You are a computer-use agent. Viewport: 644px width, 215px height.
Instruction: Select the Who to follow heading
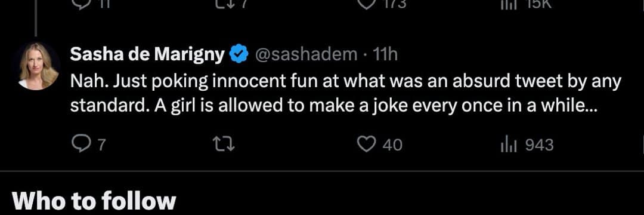(94, 201)
